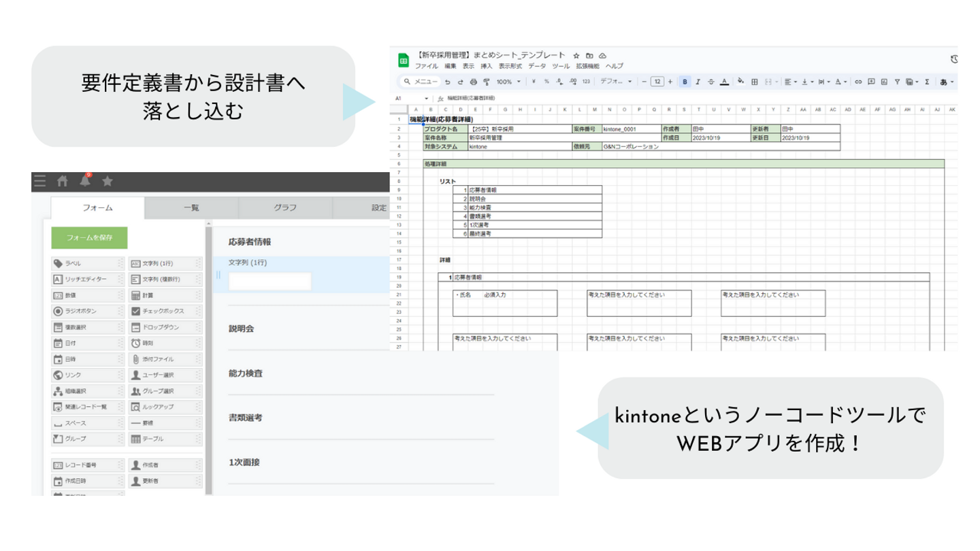
Task: Open the text color picker
Action: coord(724,82)
